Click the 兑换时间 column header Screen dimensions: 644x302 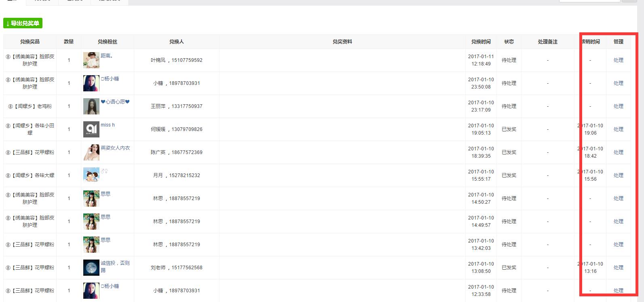(x=481, y=42)
